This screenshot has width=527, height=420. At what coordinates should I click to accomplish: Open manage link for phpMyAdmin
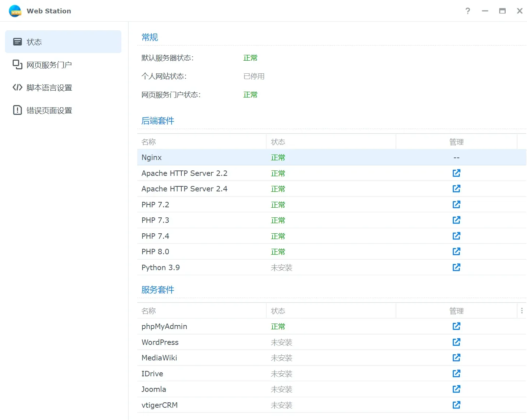456,326
